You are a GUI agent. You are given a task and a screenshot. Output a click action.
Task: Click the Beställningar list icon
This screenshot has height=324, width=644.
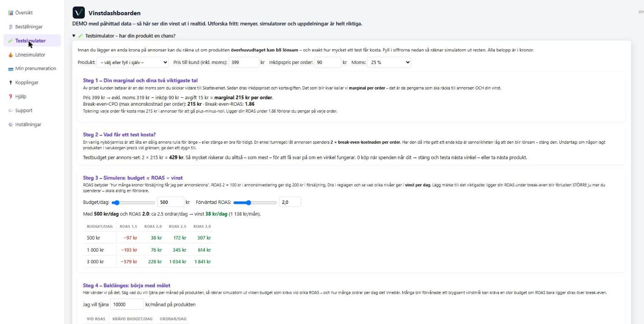point(11,27)
